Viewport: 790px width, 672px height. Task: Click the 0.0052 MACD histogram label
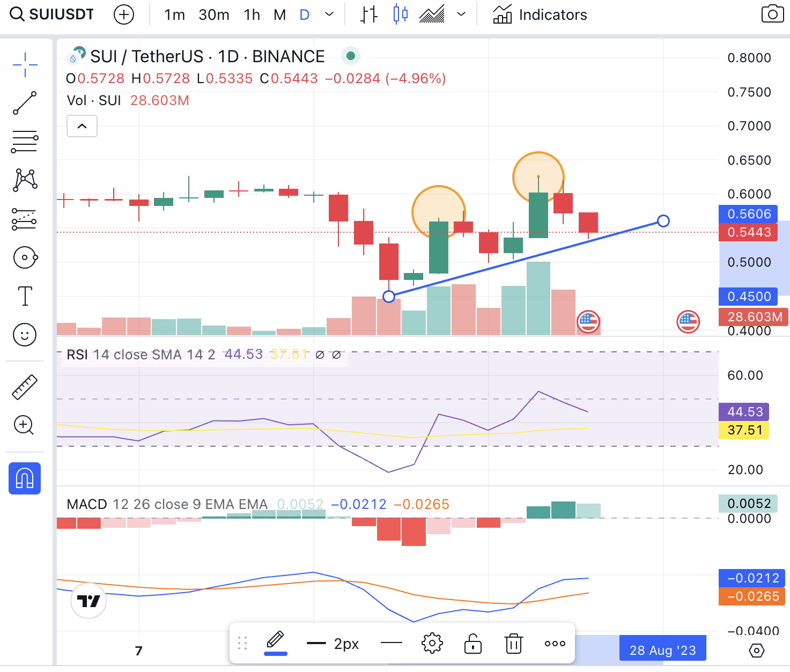click(748, 504)
